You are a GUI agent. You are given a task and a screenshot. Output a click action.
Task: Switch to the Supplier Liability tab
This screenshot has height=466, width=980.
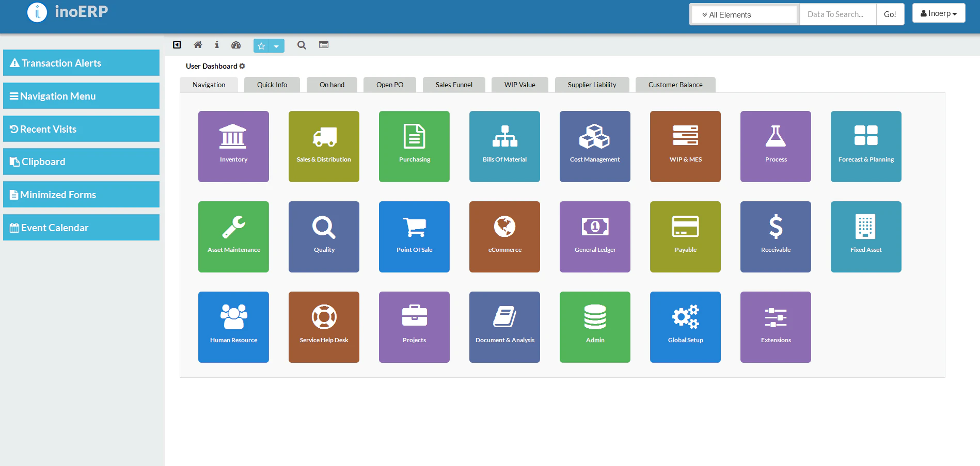coord(592,85)
